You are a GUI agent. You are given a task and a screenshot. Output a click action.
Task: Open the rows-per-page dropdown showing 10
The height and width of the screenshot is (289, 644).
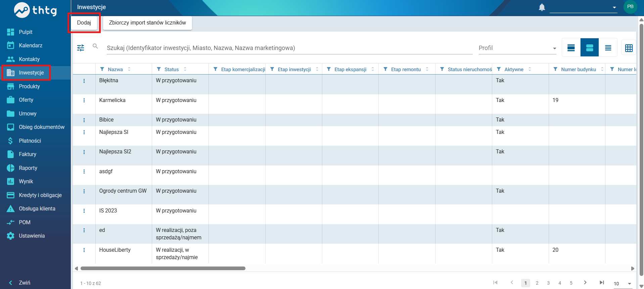(623, 284)
